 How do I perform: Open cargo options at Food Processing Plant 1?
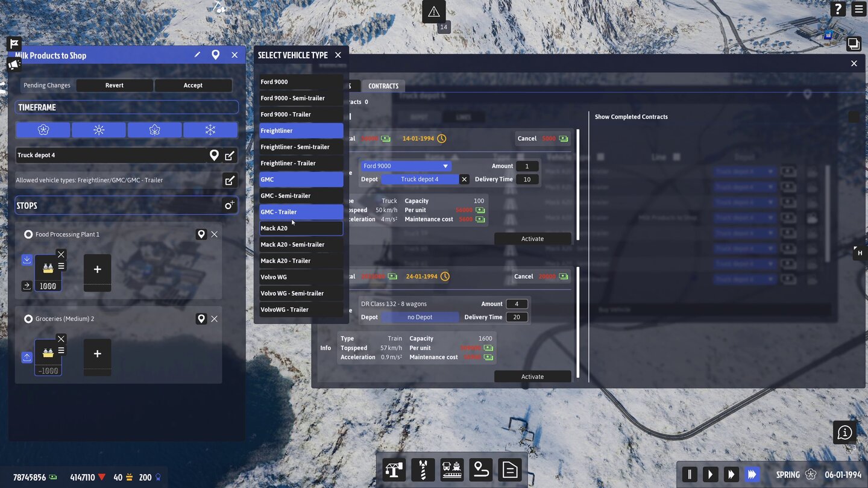[61, 266]
